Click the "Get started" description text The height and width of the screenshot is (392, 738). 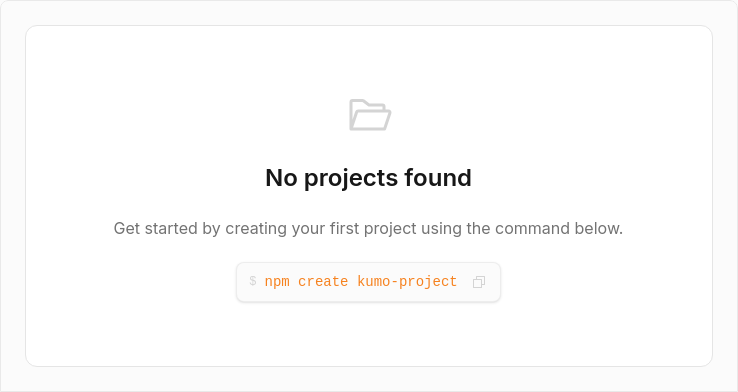click(368, 228)
